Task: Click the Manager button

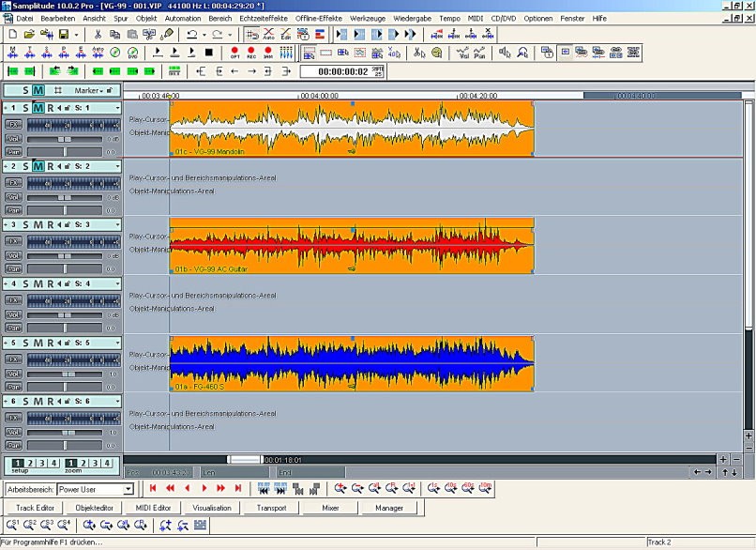Action: [389, 508]
